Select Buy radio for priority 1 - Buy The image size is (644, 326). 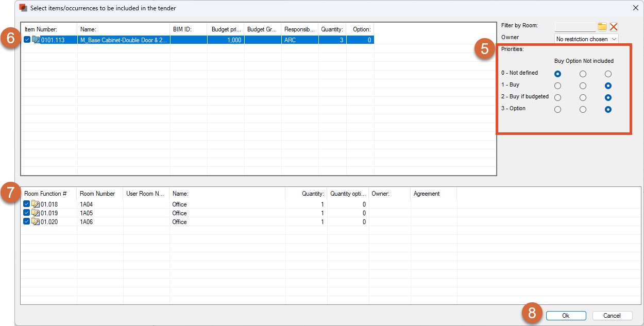(x=557, y=86)
